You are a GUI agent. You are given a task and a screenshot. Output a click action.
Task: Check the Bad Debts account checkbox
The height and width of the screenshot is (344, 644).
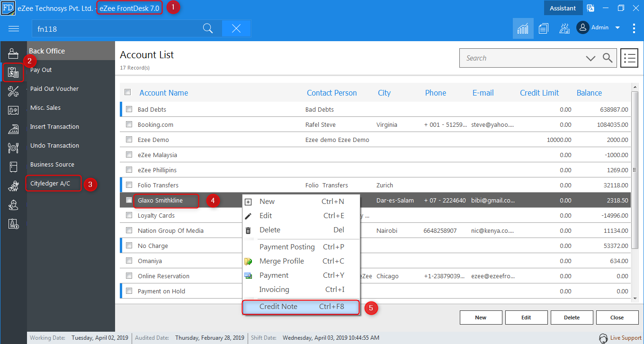129,109
